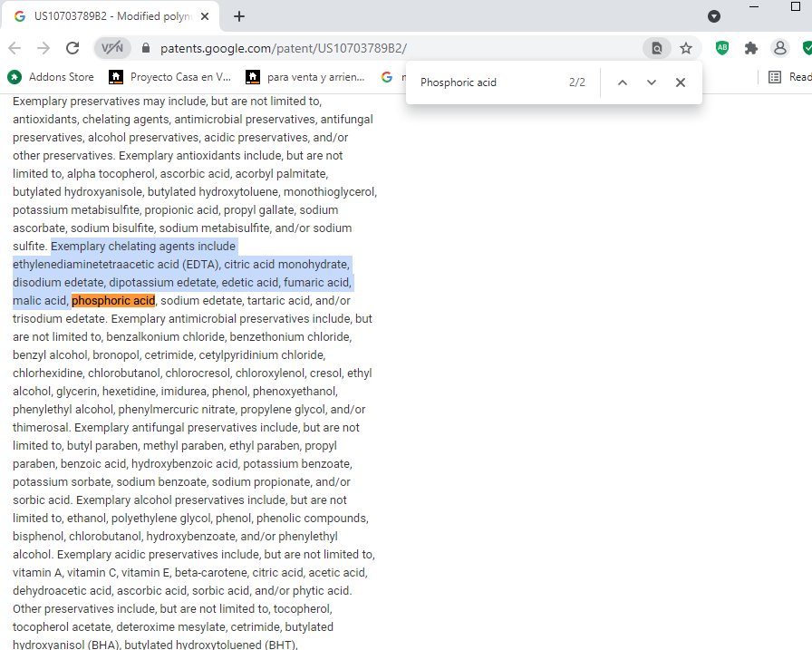Click the browser back arrow
The image size is (812, 650).
(x=14, y=48)
